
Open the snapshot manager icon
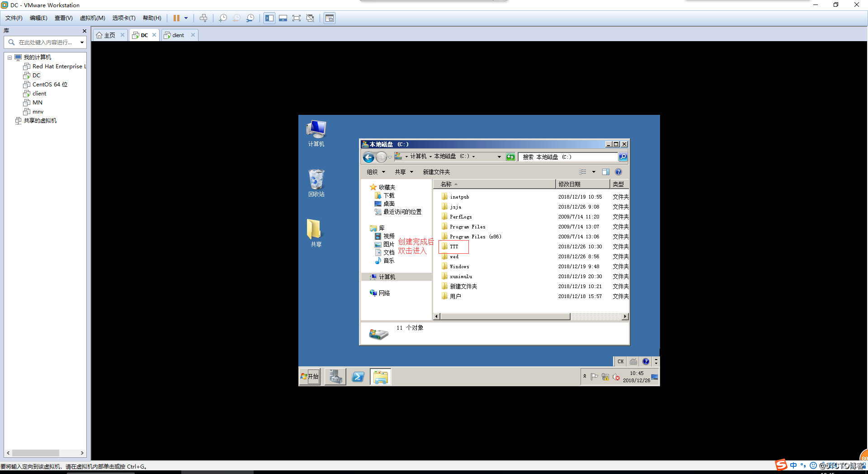click(250, 18)
